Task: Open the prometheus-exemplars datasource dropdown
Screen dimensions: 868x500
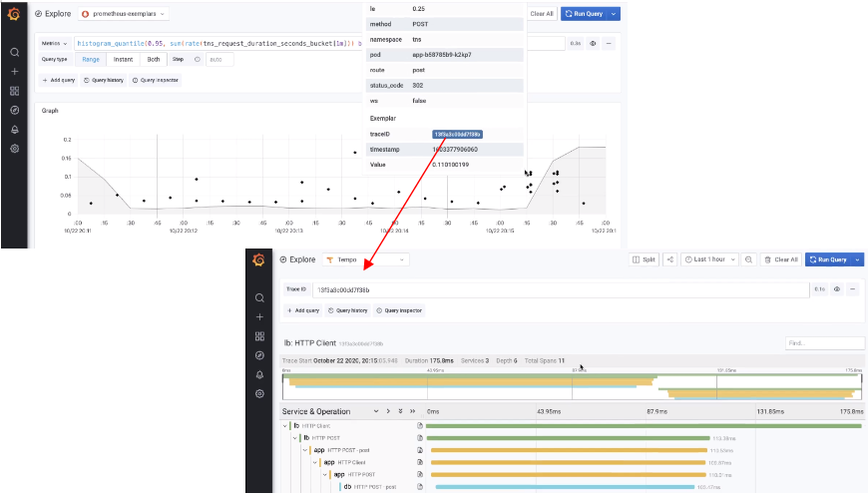Action: point(124,14)
